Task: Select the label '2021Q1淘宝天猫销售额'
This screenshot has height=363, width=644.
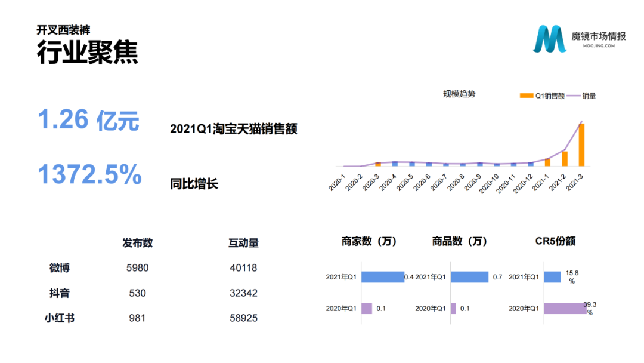Action: coord(233,129)
